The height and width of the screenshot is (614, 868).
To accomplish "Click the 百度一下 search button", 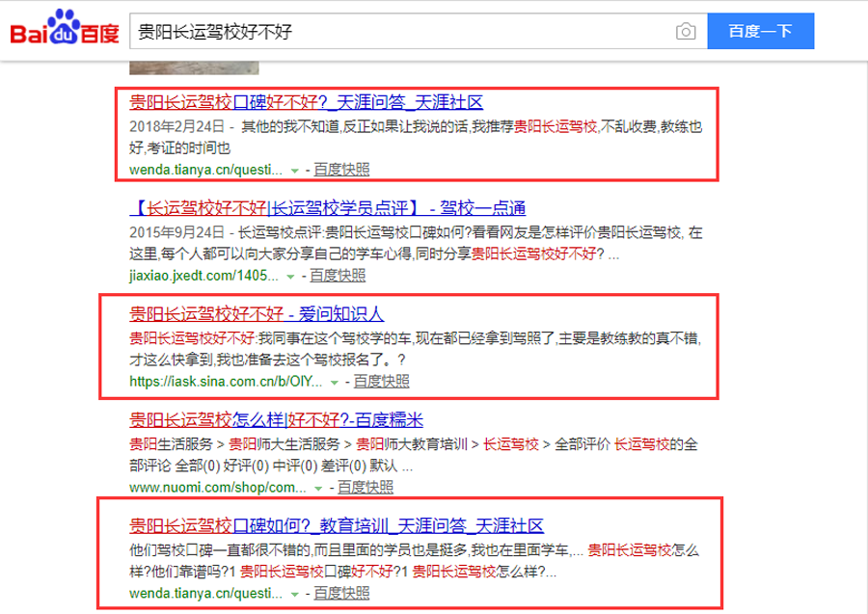I will (760, 31).
